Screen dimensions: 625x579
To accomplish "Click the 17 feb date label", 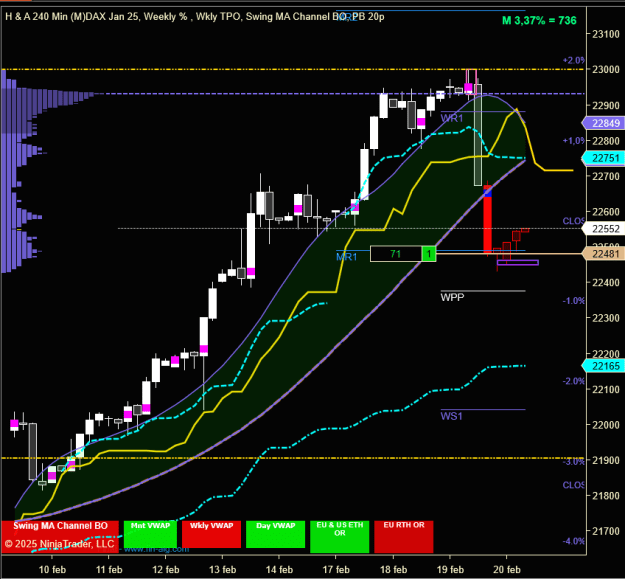I will tap(336, 569).
